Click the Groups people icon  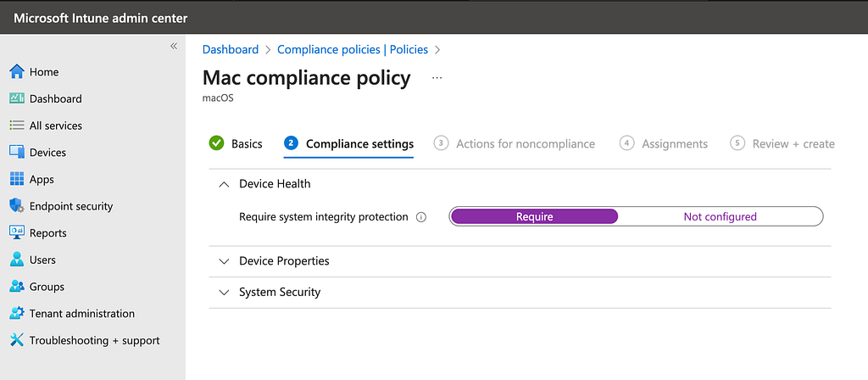pos(17,287)
